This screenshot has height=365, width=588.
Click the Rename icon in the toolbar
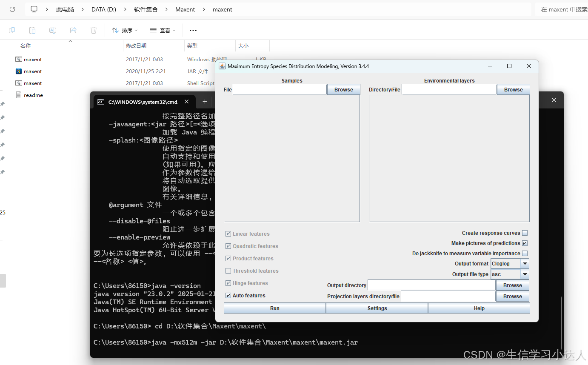53,30
